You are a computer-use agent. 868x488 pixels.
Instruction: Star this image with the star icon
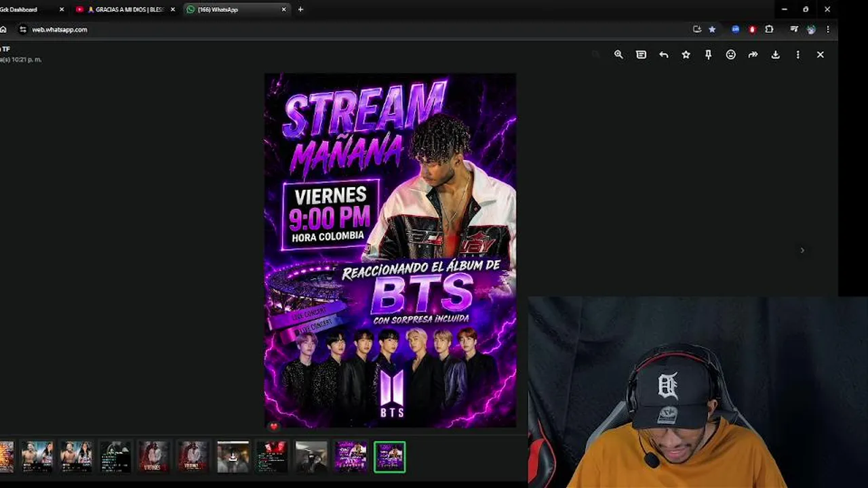(686, 55)
